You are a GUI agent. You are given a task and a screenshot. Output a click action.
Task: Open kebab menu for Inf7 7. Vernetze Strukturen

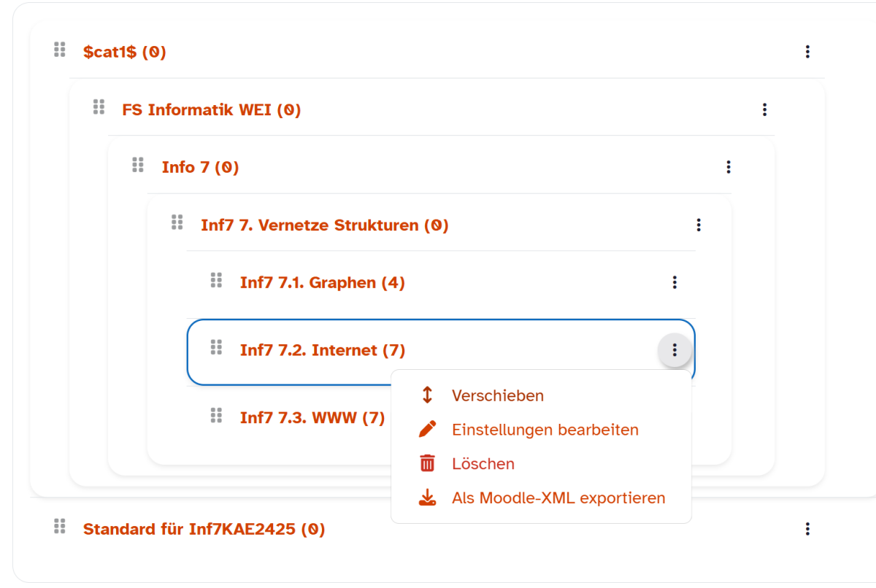click(x=699, y=225)
